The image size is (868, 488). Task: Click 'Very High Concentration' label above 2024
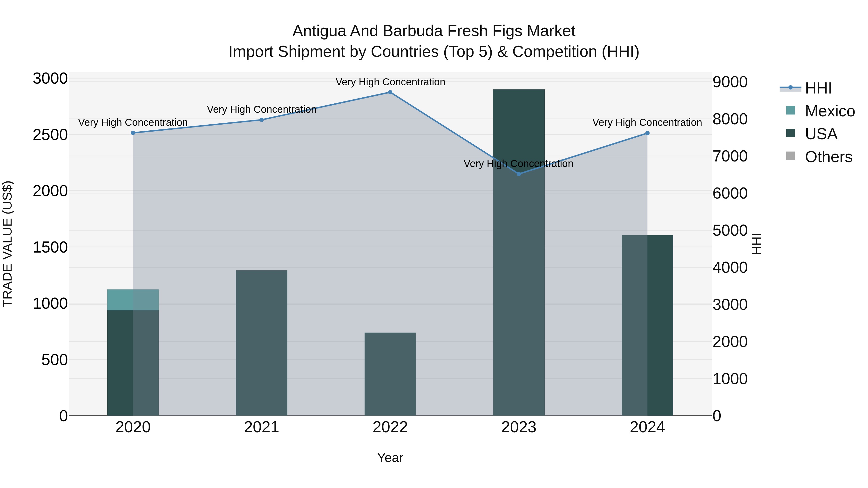[647, 122]
